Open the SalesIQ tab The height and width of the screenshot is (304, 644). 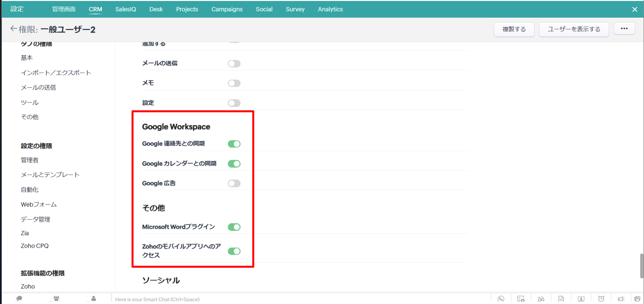(126, 9)
